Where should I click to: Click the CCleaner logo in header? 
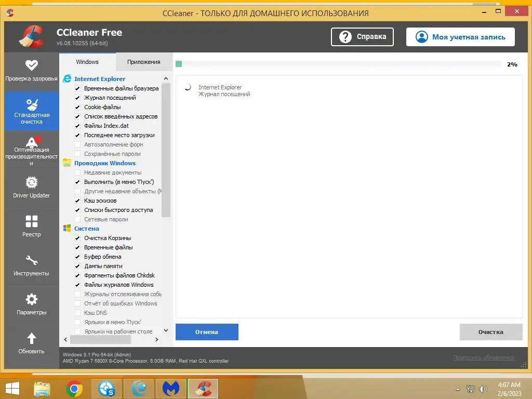tap(32, 37)
